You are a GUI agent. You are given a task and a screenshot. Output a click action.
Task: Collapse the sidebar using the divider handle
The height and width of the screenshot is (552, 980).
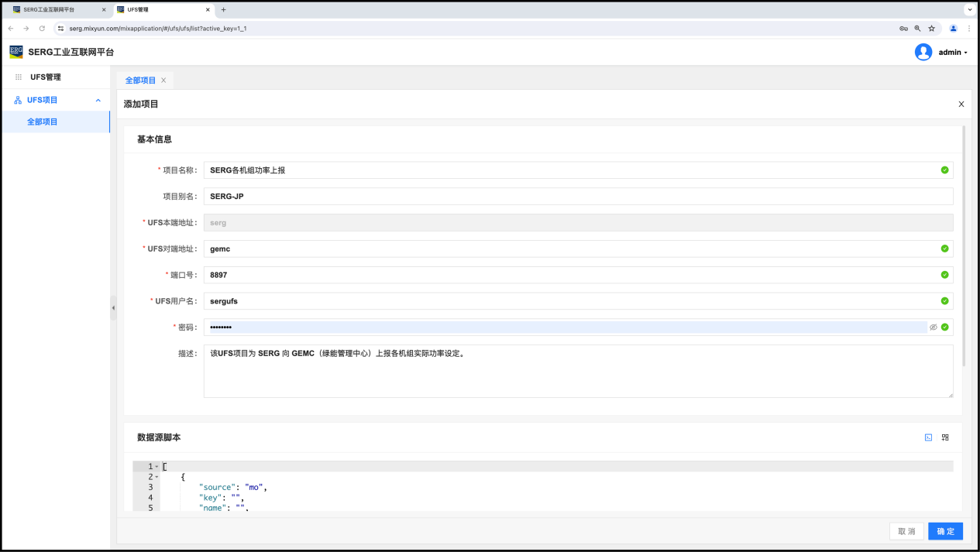pos(113,308)
